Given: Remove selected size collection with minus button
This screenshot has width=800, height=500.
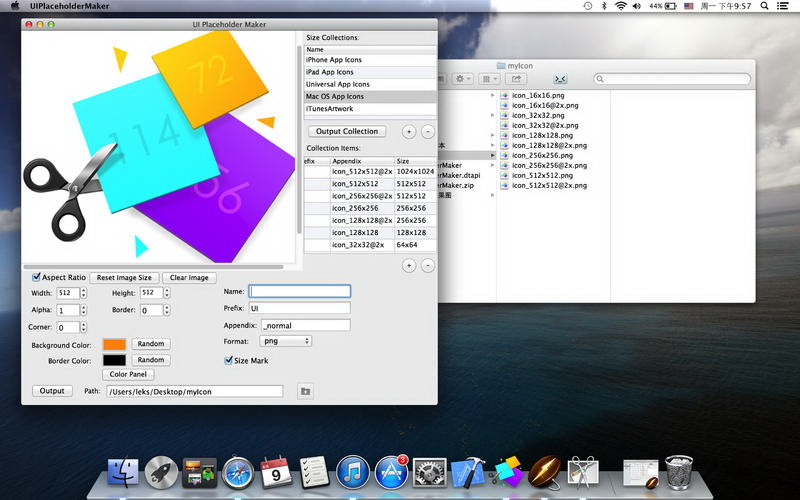Looking at the screenshot, I should coord(428,131).
